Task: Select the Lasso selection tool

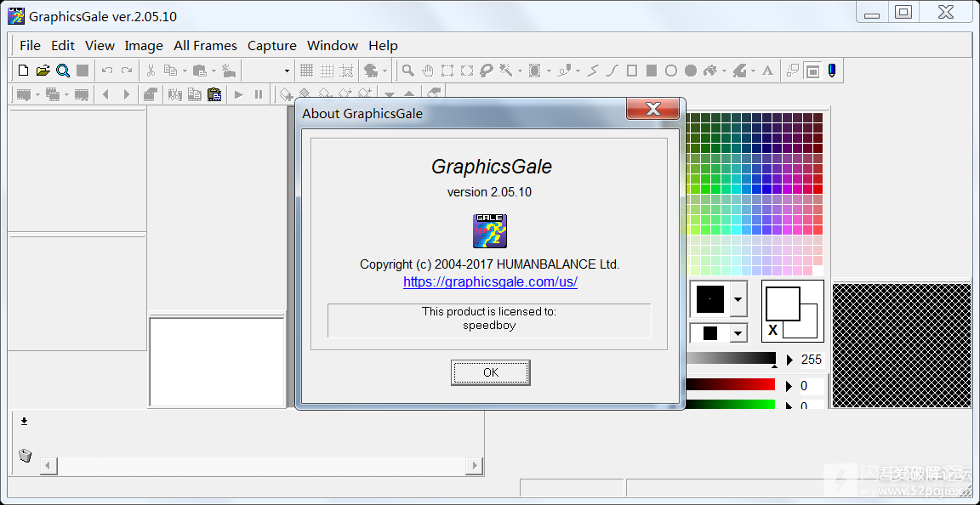Action: click(x=487, y=71)
